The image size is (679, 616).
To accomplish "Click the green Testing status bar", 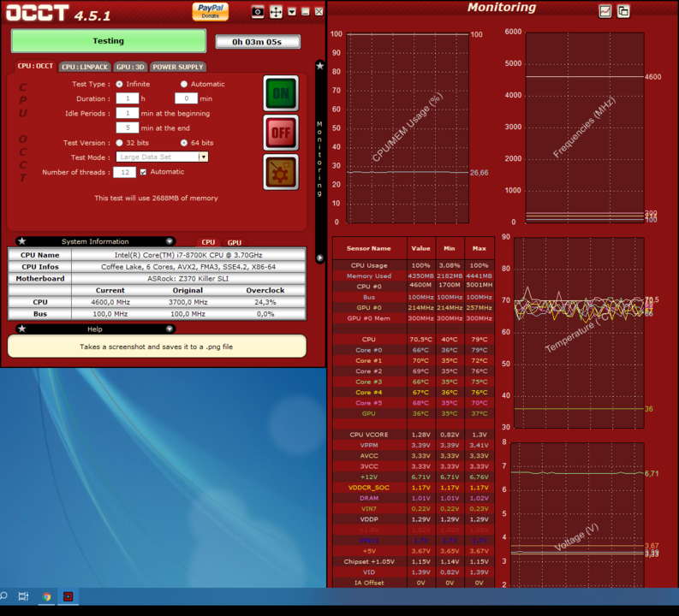I will 108,41.
